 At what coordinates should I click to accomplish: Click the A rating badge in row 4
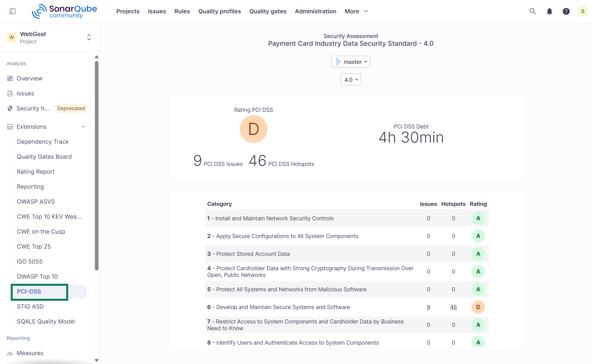[x=478, y=272]
